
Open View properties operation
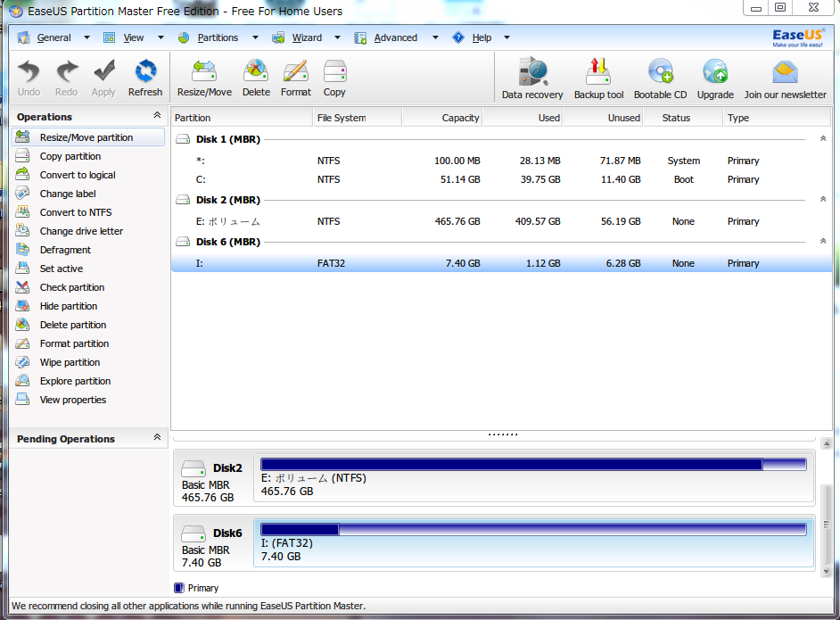[x=73, y=400]
